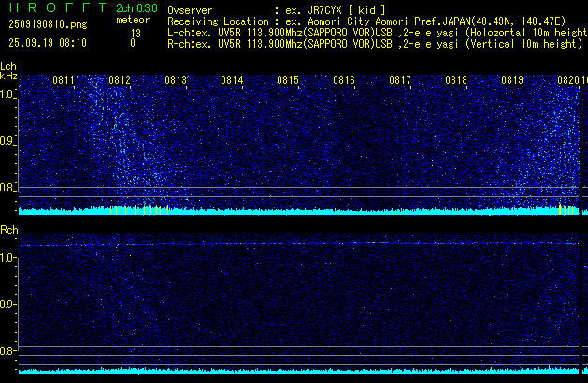
Task: Select the 0819 time marker
Action: [512, 80]
